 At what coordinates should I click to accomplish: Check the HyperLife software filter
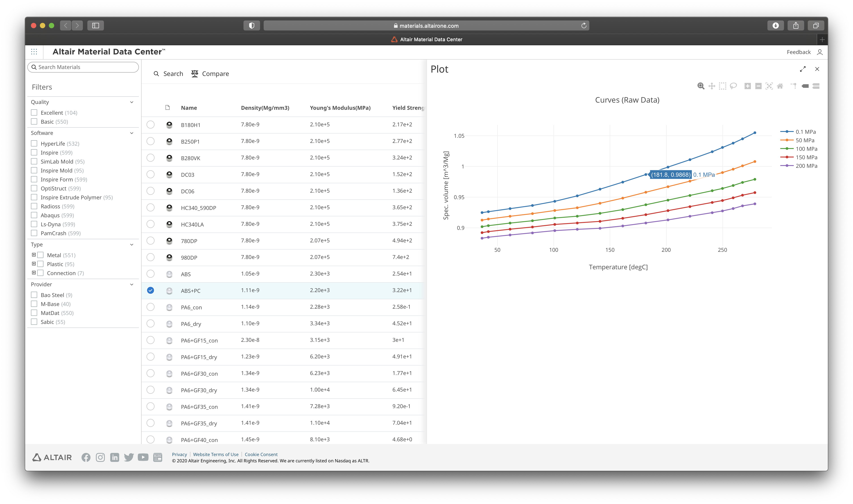point(34,143)
